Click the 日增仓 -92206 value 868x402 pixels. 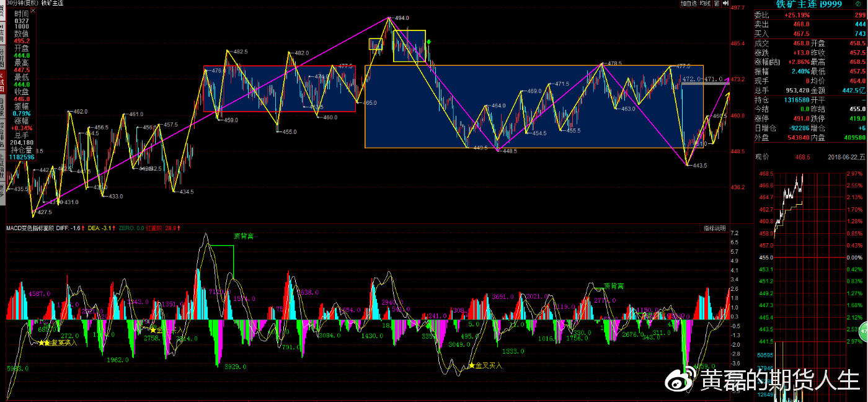(x=798, y=127)
